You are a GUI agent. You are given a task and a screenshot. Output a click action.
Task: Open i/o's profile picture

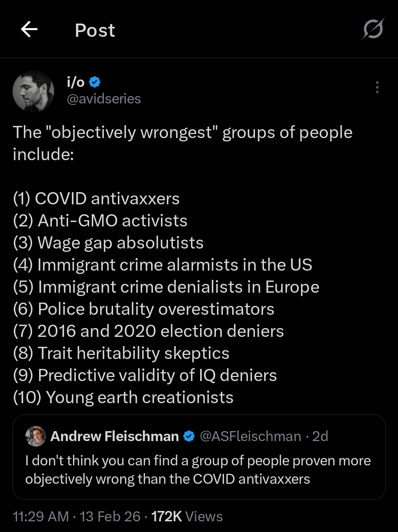pos(33,91)
